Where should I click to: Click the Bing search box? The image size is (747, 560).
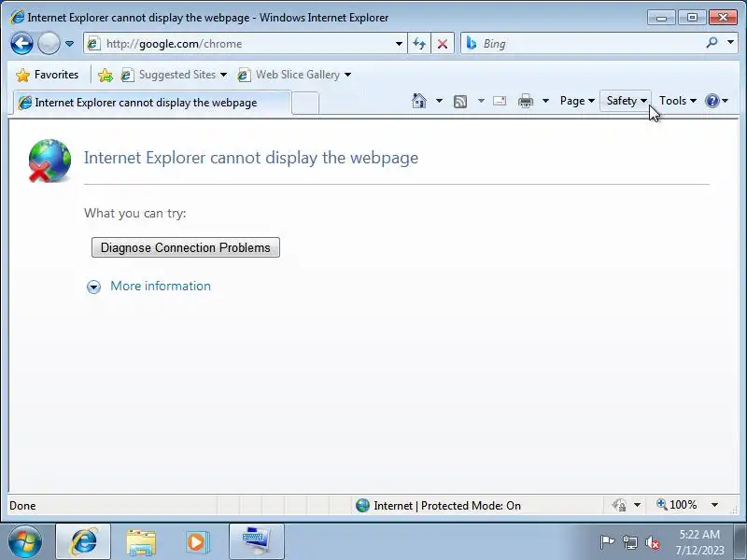pyautogui.click(x=581, y=44)
